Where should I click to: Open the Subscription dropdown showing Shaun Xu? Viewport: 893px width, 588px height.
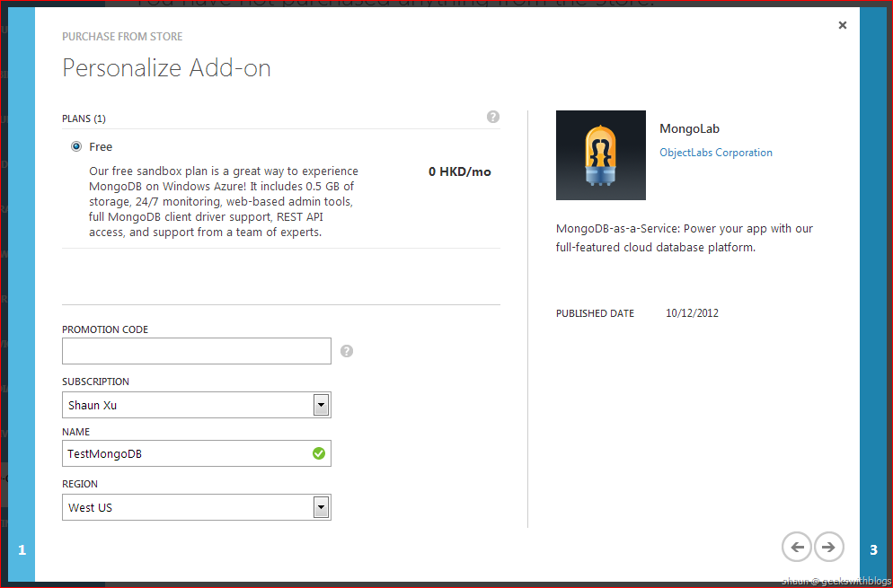(x=197, y=405)
